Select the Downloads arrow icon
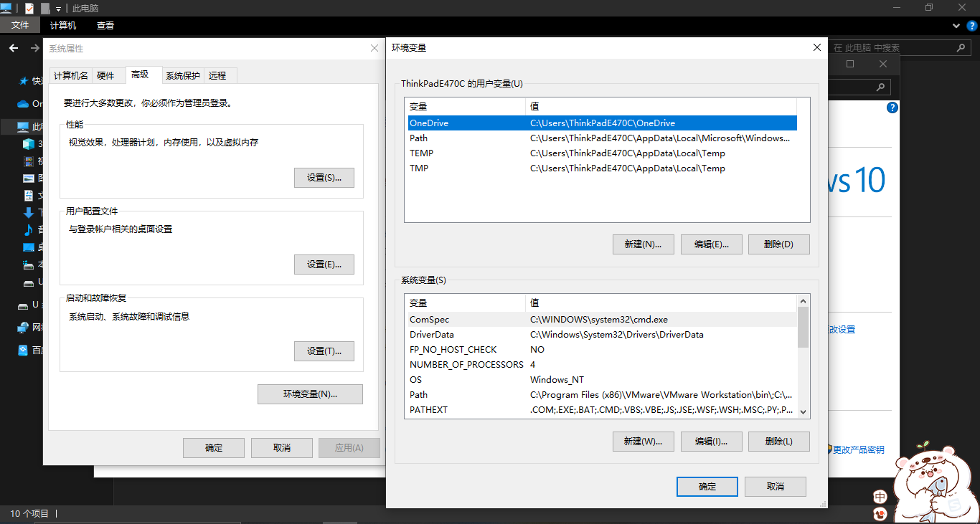 click(29, 213)
